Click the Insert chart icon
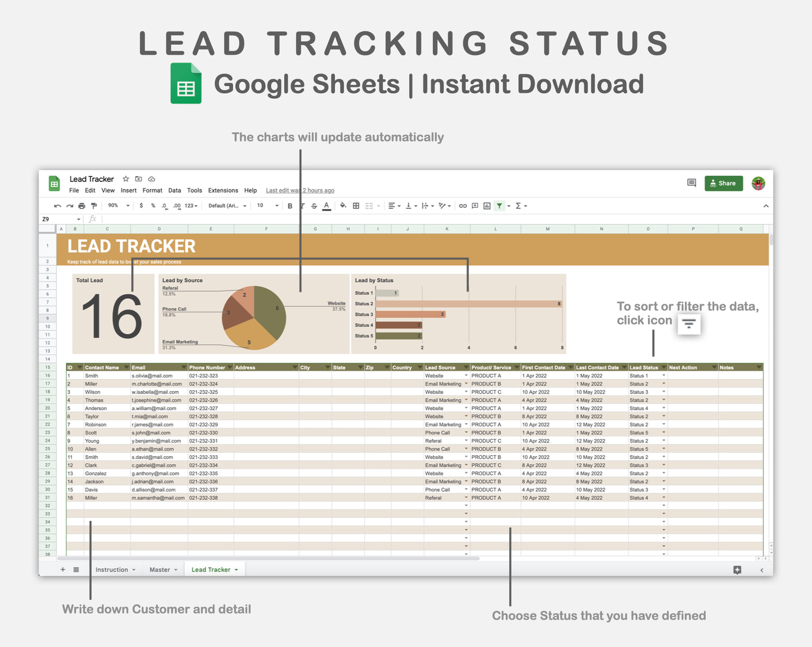812x647 pixels. click(487, 206)
